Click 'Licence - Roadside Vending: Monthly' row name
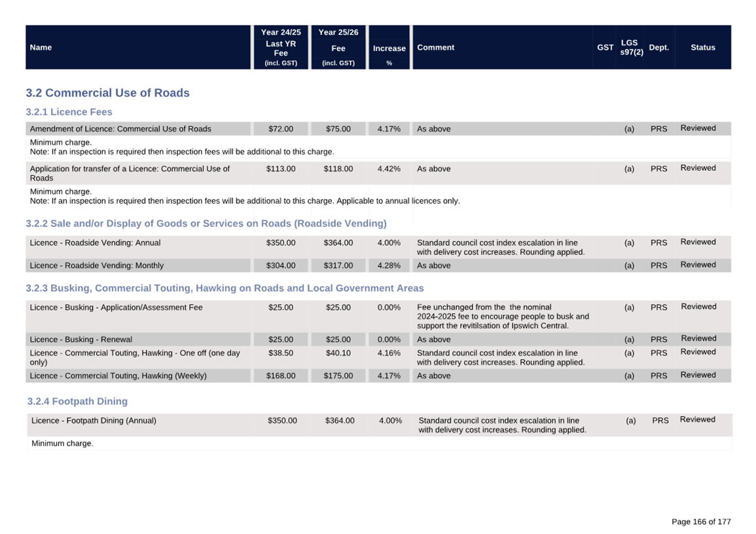This screenshot has height=534, width=756. tap(96, 266)
